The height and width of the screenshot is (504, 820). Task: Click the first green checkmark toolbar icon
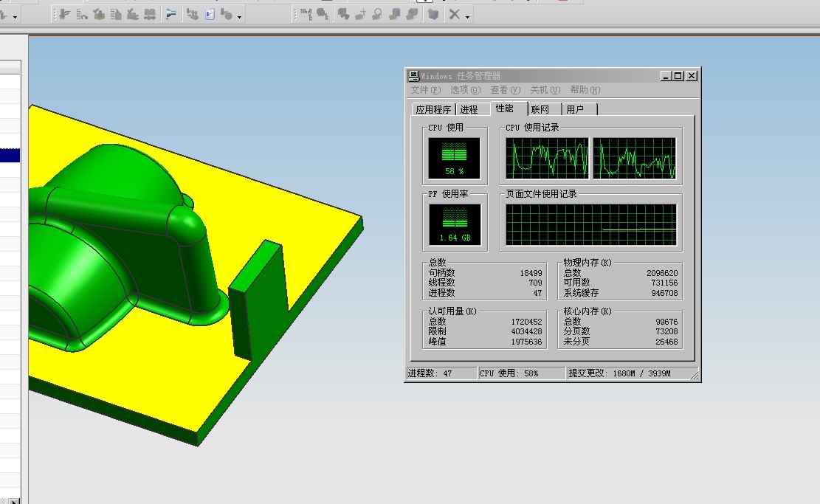click(99, 15)
